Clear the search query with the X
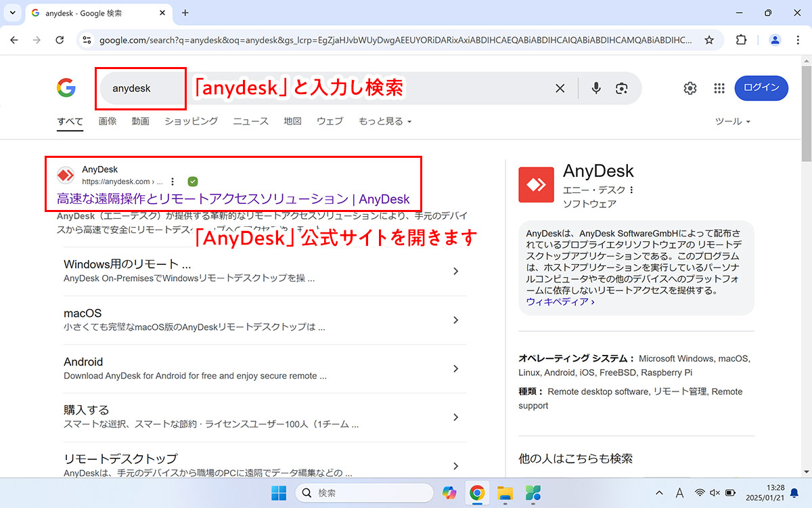Image resolution: width=812 pixels, height=508 pixels. coord(560,88)
